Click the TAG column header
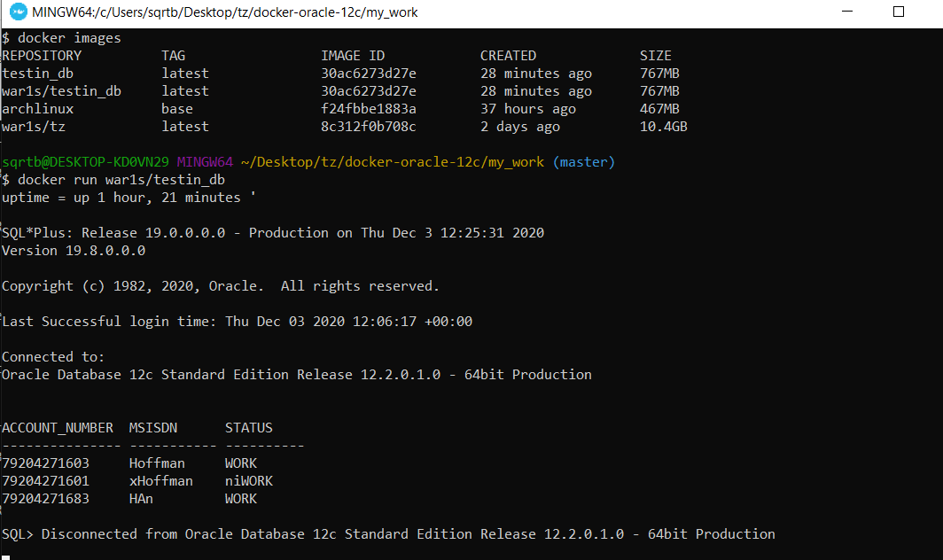 (x=173, y=55)
